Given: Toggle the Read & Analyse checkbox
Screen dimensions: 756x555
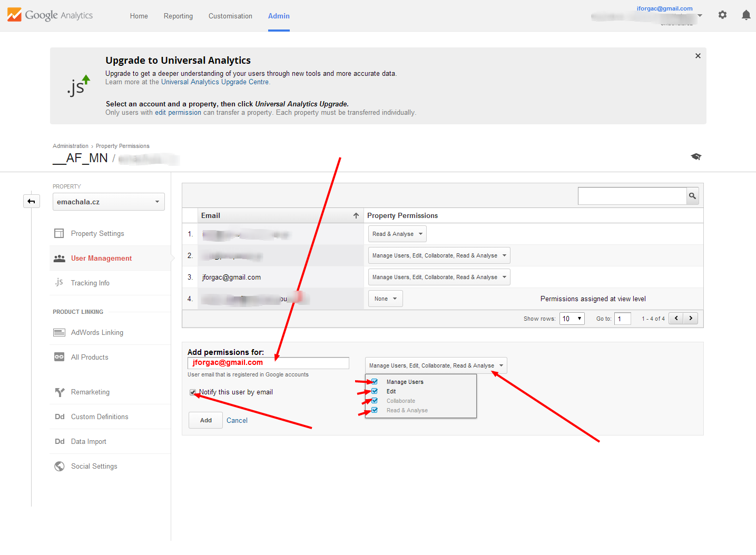Looking at the screenshot, I should pos(375,410).
